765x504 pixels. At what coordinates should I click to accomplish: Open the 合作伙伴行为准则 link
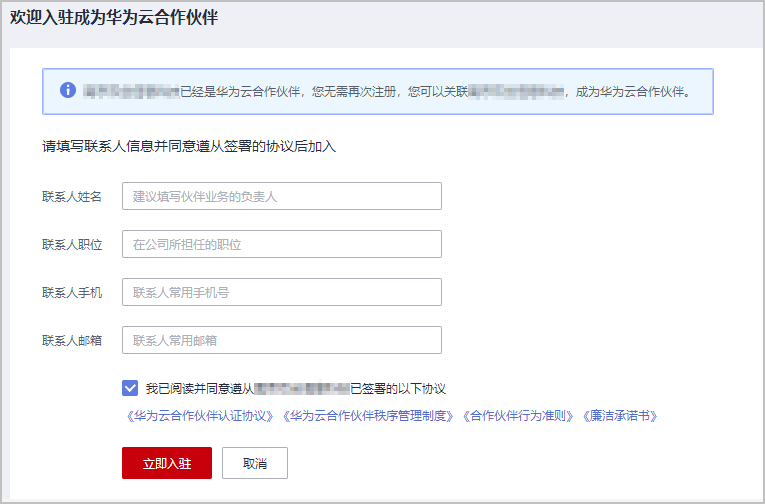518,416
